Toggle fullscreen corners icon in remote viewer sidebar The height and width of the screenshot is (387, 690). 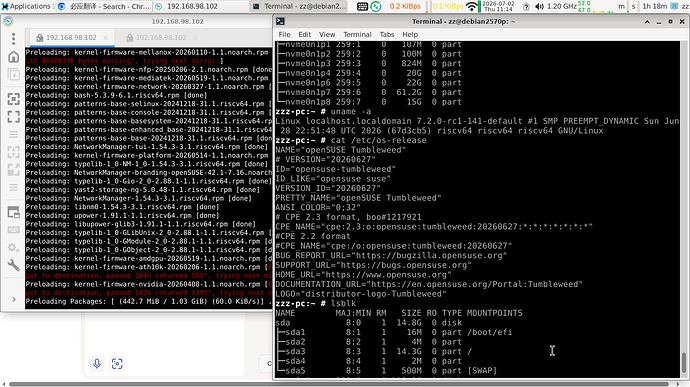pyautogui.click(x=14, y=117)
